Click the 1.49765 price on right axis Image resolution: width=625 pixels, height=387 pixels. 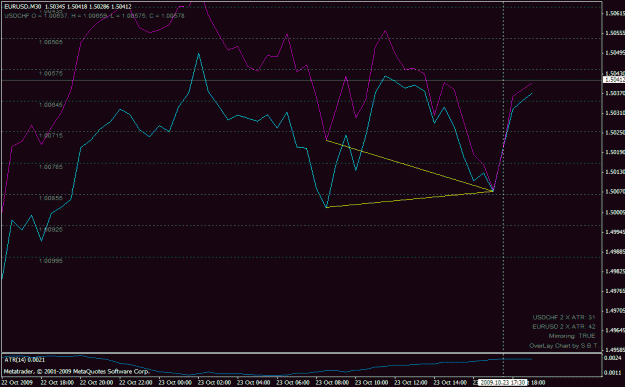tap(615, 291)
